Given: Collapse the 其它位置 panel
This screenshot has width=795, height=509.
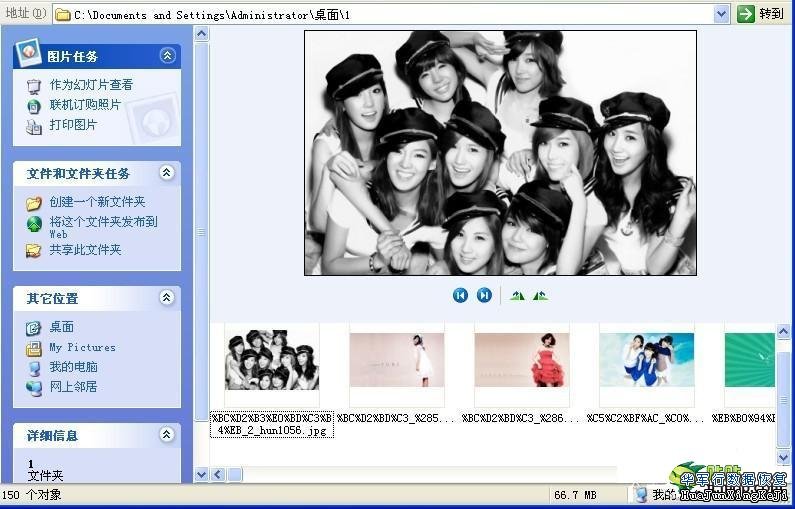Looking at the screenshot, I should coord(167,298).
